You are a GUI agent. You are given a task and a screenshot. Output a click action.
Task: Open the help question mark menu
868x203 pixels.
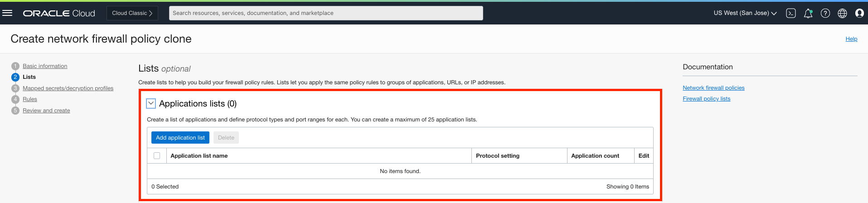[x=825, y=13]
